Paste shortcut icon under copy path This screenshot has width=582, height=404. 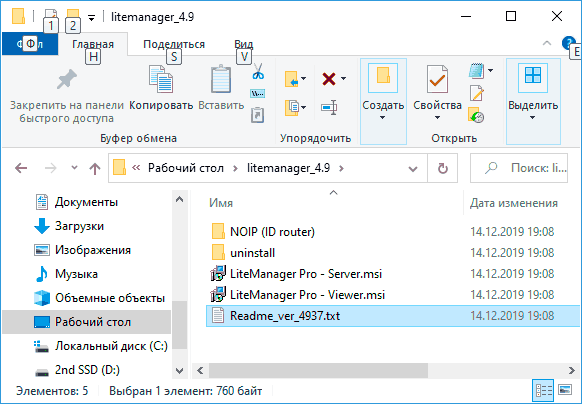[x=258, y=115]
